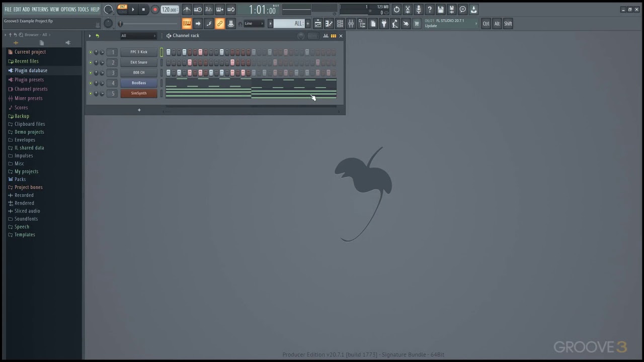Click the wait-for-input-to-start-playing icon
Image resolution: width=644 pixels, height=362 pixels.
click(x=198, y=10)
